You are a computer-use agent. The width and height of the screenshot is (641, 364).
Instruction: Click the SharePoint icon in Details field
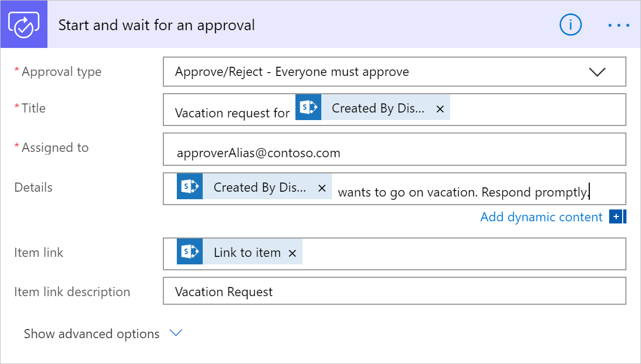pyautogui.click(x=190, y=187)
